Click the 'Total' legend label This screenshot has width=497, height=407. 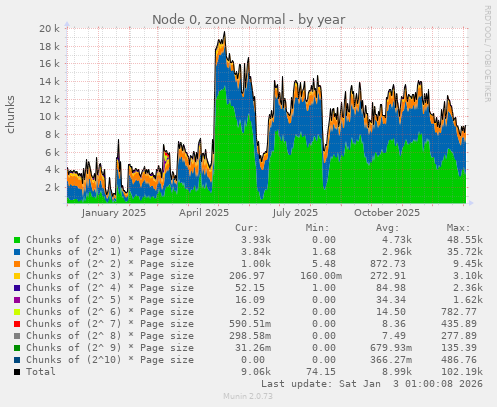[41, 372]
